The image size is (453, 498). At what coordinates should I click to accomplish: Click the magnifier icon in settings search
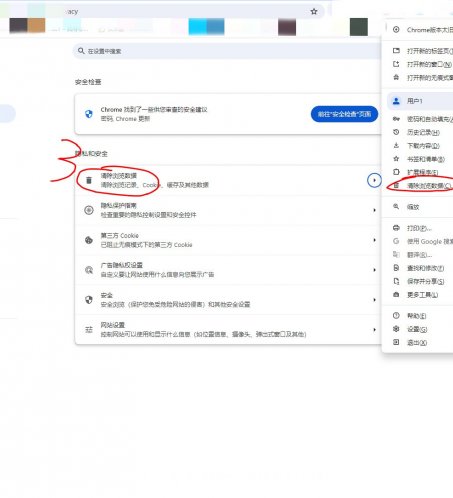[81, 51]
